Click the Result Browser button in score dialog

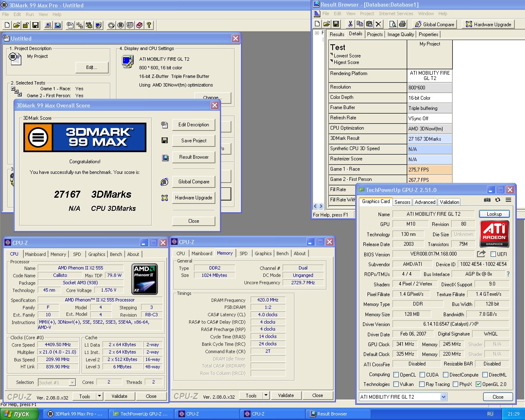tap(194, 157)
